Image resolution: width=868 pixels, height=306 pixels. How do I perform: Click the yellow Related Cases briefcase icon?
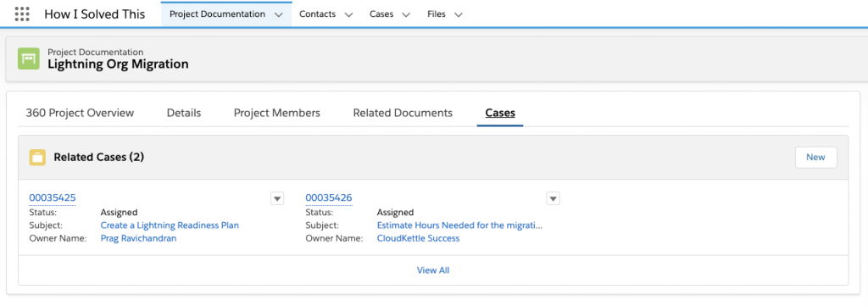(x=37, y=158)
